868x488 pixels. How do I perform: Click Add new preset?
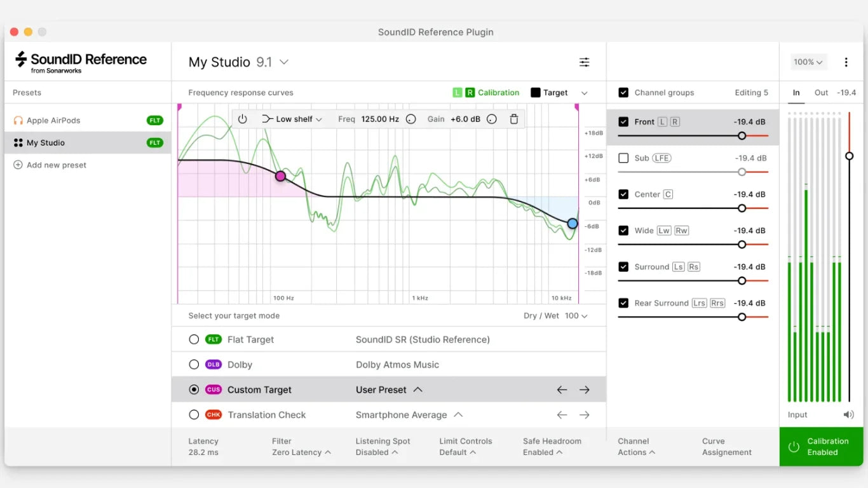click(50, 165)
